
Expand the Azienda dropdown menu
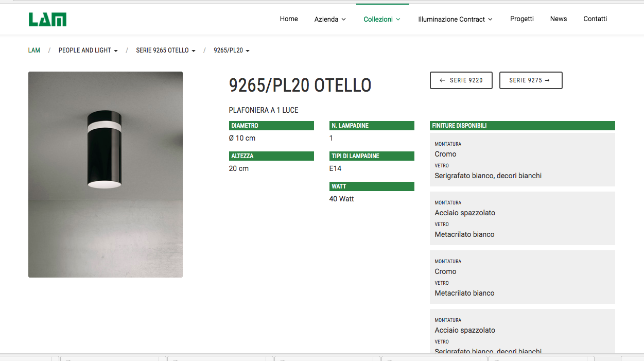click(330, 20)
